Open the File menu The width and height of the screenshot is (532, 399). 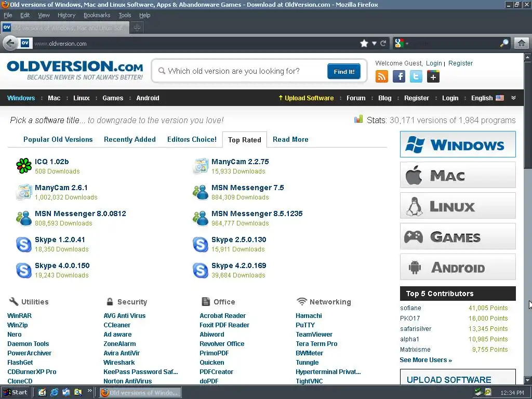[x=8, y=15]
